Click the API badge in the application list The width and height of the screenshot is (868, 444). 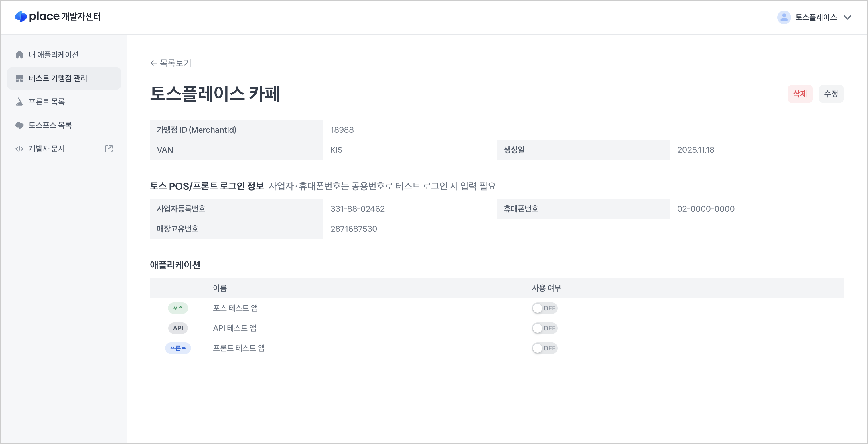coord(178,328)
